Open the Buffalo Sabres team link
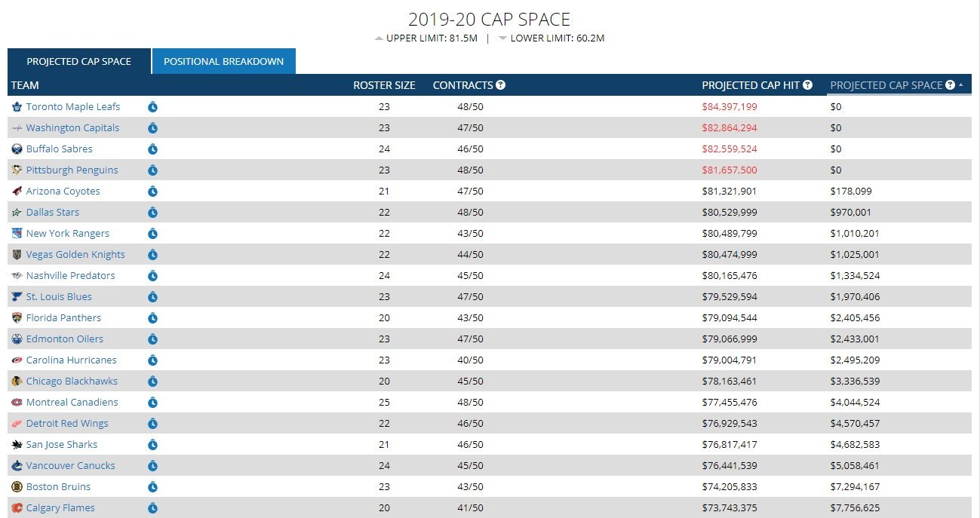 (x=60, y=149)
